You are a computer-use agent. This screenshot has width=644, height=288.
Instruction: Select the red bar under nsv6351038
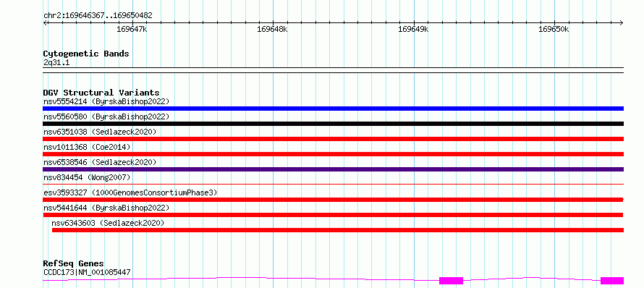click(333, 139)
